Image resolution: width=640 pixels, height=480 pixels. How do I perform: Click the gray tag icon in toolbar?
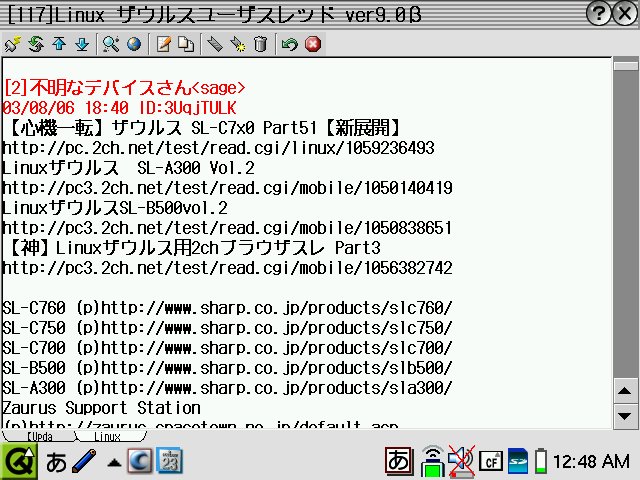215,44
